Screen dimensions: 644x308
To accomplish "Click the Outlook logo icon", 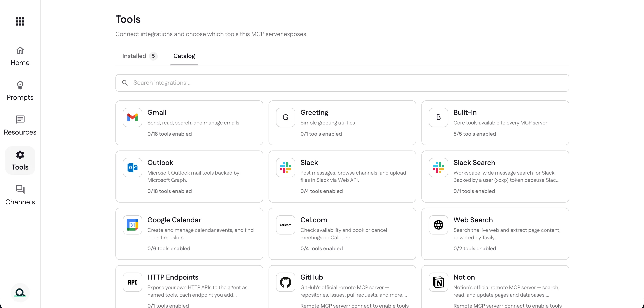I will pos(133,168).
